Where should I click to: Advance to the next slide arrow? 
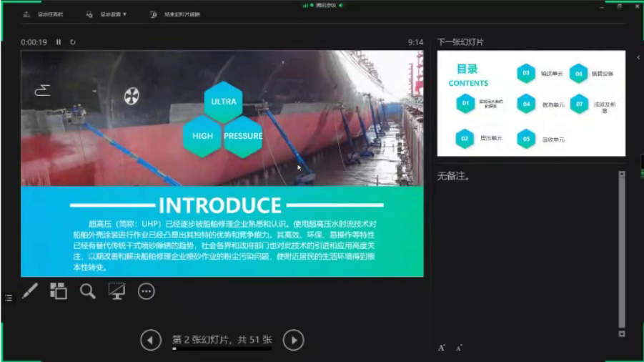pyautogui.click(x=294, y=340)
